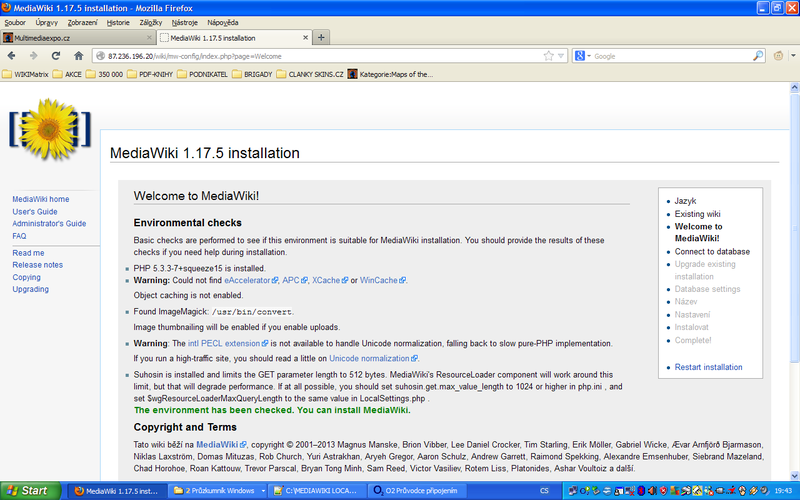This screenshot has width=800, height=500.
Task: Click the page scrollbar down arrow
Action: point(794,475)
